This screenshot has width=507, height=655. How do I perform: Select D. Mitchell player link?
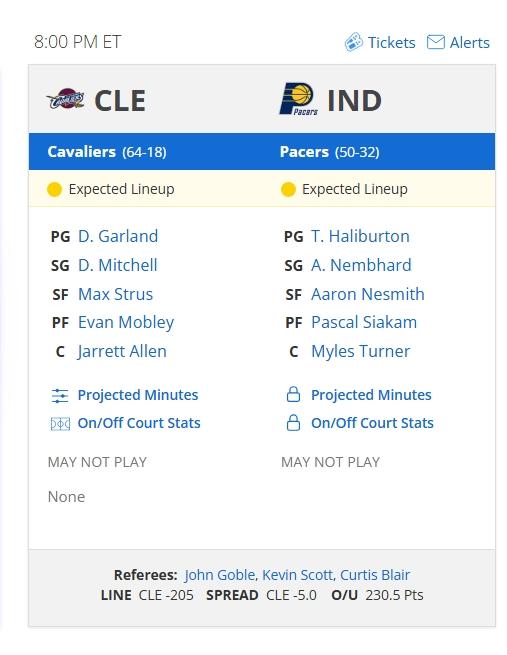(118, 265)
